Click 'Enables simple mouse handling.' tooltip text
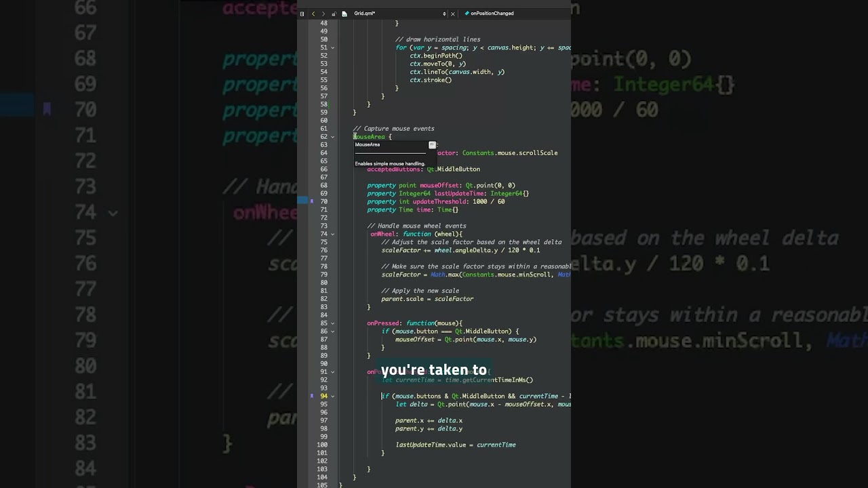This screenshot has width=868, height=488. click(390, 163)
